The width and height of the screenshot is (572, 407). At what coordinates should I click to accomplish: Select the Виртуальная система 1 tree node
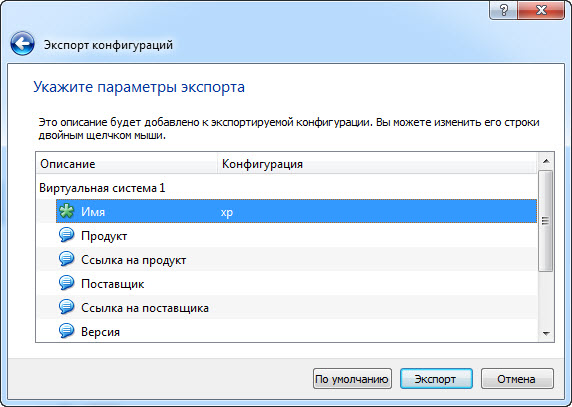click(102, 188)
